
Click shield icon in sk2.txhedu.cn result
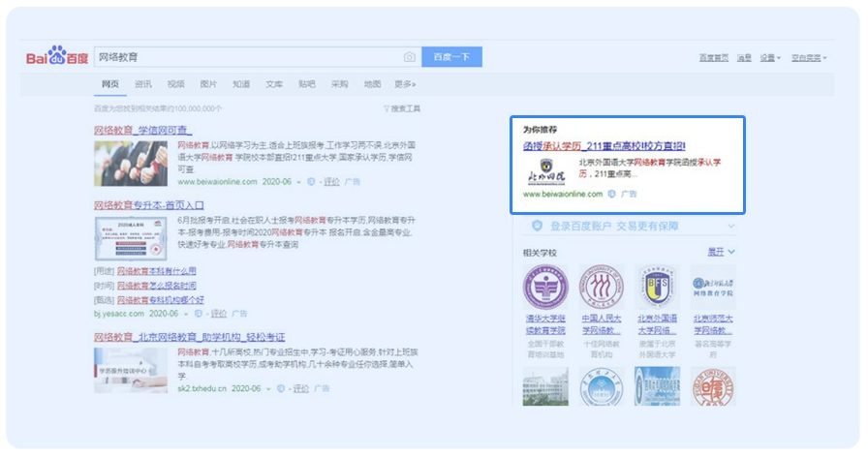(281, 389)
